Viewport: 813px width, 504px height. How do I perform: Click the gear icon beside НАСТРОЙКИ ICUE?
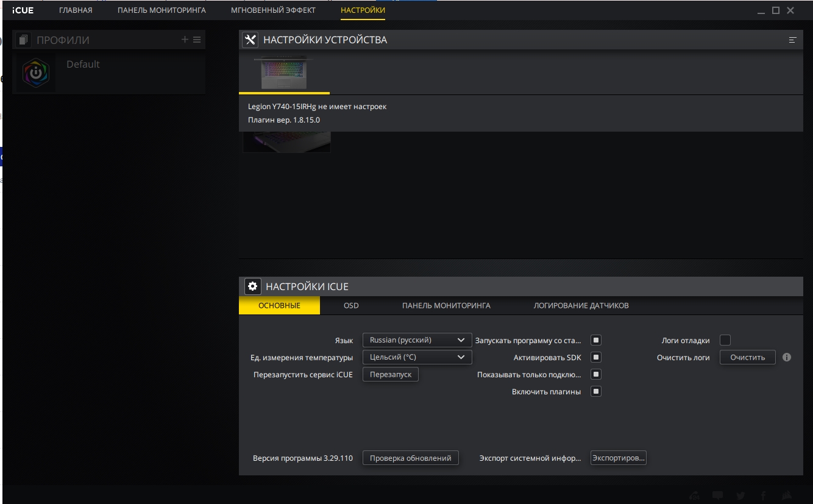click(x=252, y=286)
